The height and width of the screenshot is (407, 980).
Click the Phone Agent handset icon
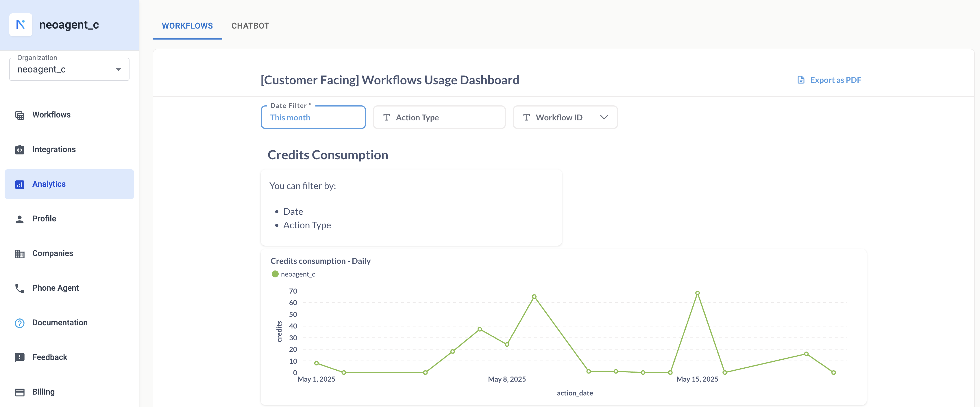coord(19,288)
